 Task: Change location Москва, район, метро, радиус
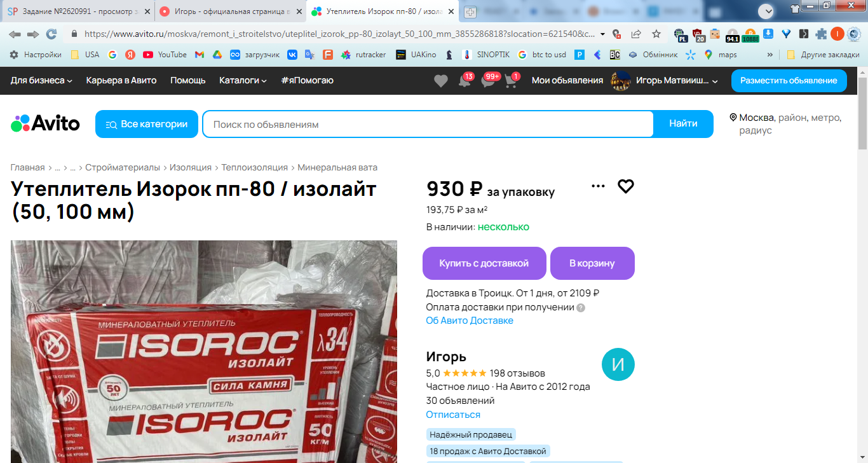(786, 124)
